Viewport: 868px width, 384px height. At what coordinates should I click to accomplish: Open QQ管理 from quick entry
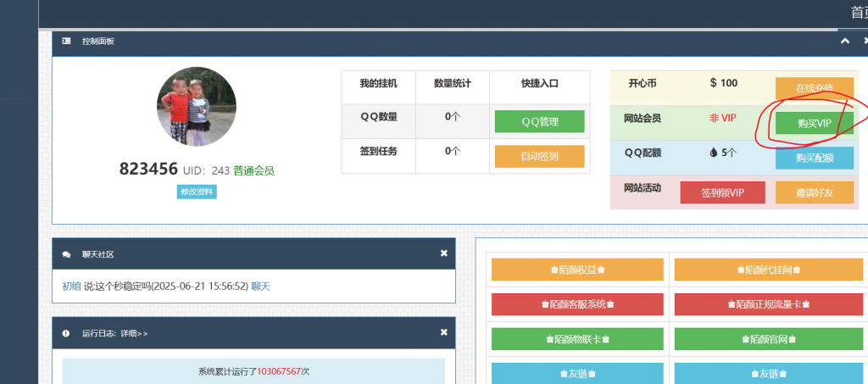click(x=539, y=121)
